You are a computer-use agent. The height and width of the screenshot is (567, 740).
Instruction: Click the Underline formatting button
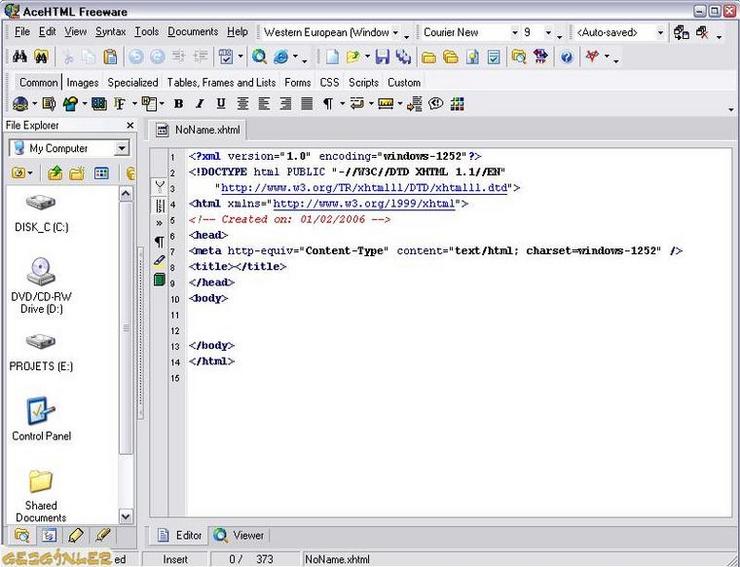(221, 103)
